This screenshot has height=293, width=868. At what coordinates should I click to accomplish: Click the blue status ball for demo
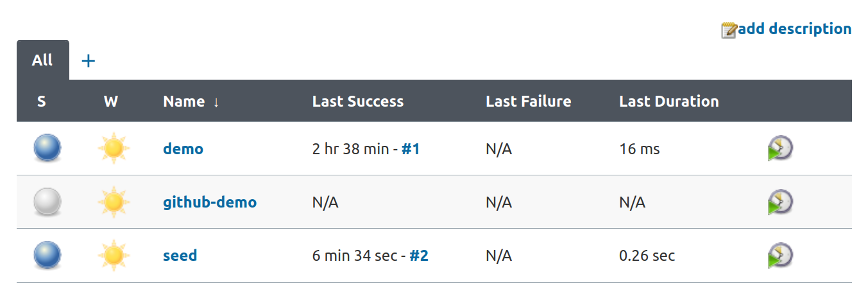47,148
